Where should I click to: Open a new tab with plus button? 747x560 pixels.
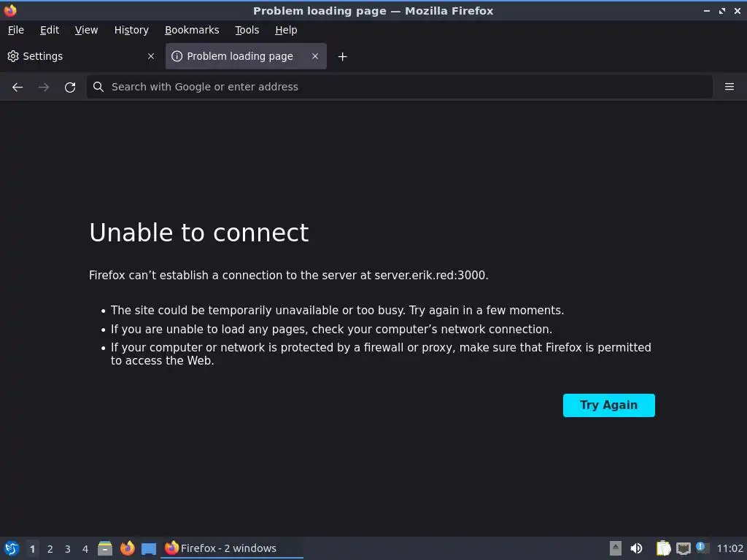coord(343,57)
